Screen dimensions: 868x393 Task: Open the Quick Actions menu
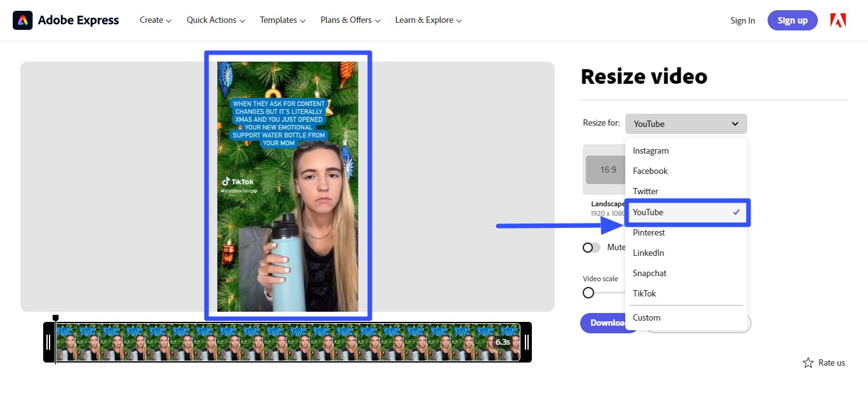click(x=215, y=20)
